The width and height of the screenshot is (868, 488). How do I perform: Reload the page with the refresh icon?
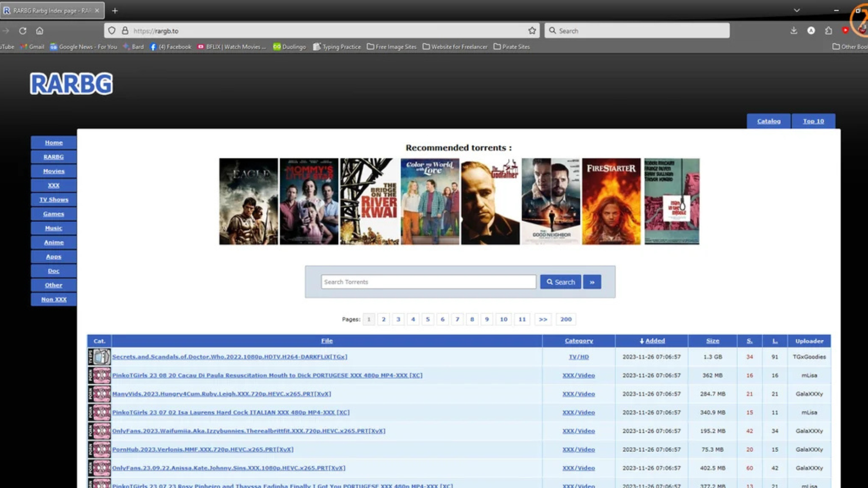point(23,31)
